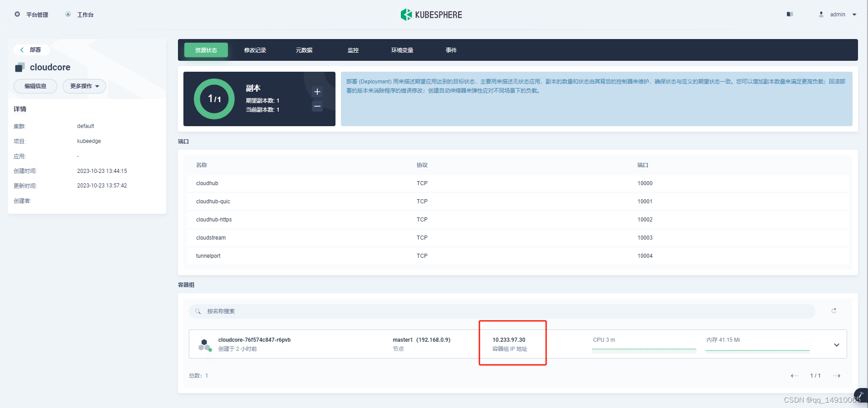The image size is (868, 408).
Task: Select the 总数: 1 total count
Action: point(198,376)
